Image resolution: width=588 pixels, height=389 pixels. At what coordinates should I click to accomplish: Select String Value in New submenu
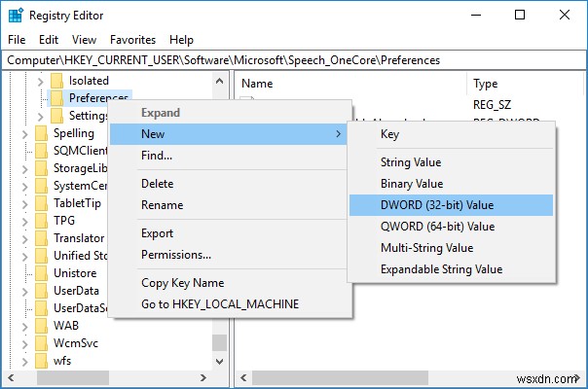(410, 162)
